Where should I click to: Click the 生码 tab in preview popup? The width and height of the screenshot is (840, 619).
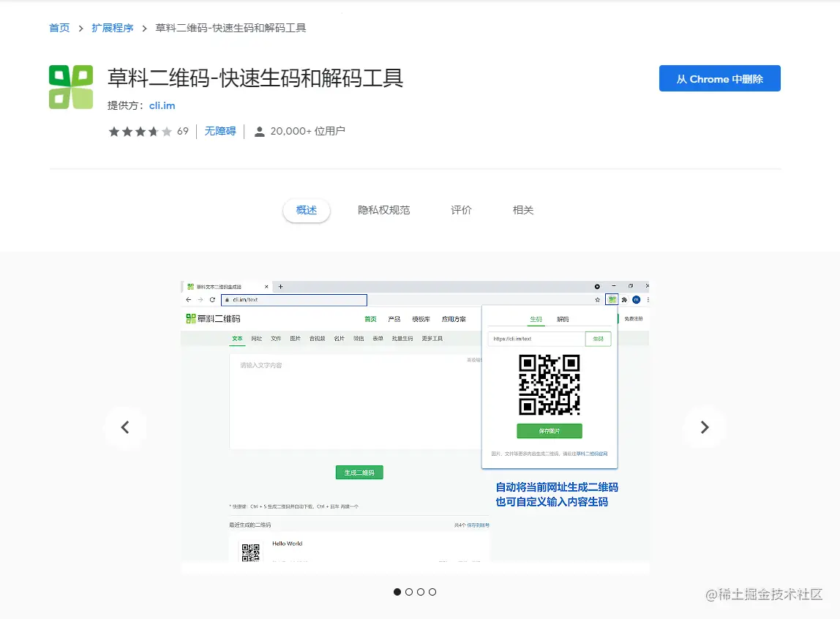pyautogui.click(x=536, y=319)
